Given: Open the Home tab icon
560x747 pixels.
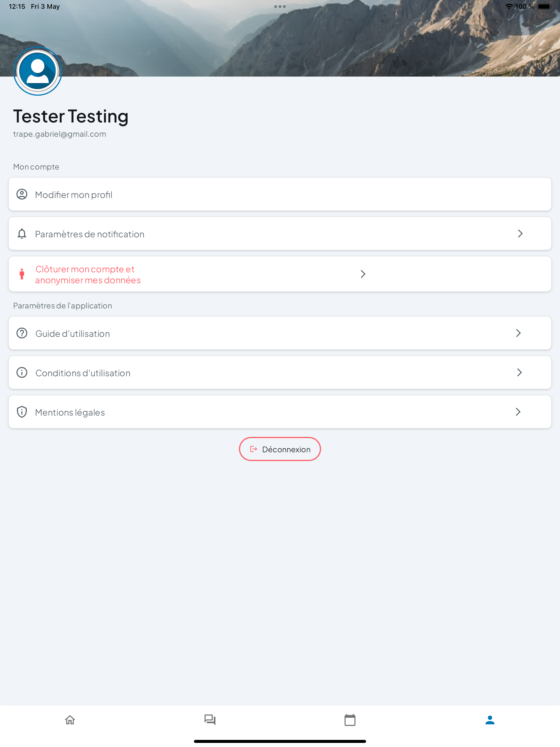Looking at the screenshot, I should point(70,720).
